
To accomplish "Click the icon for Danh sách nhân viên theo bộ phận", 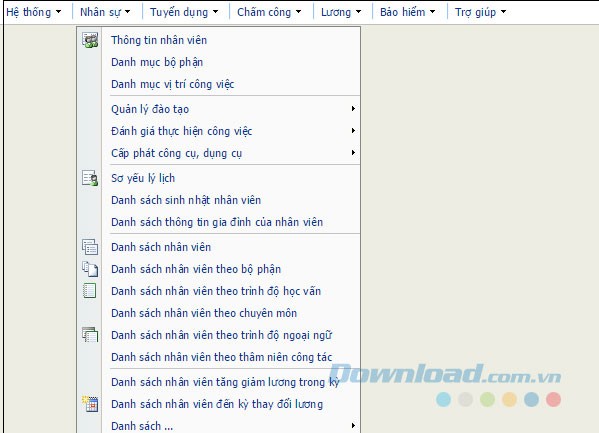I will click(x=90, y=269).
